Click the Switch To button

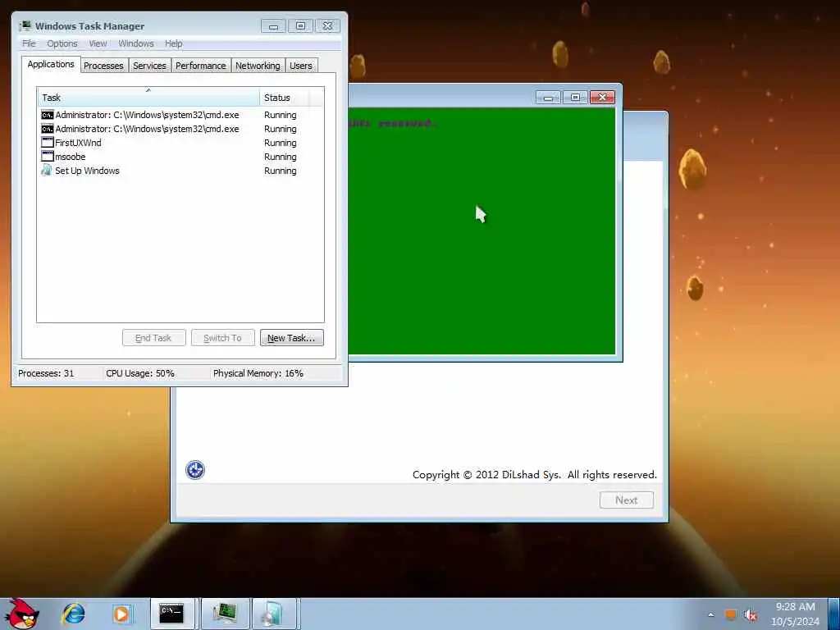[x=223, y=338]
